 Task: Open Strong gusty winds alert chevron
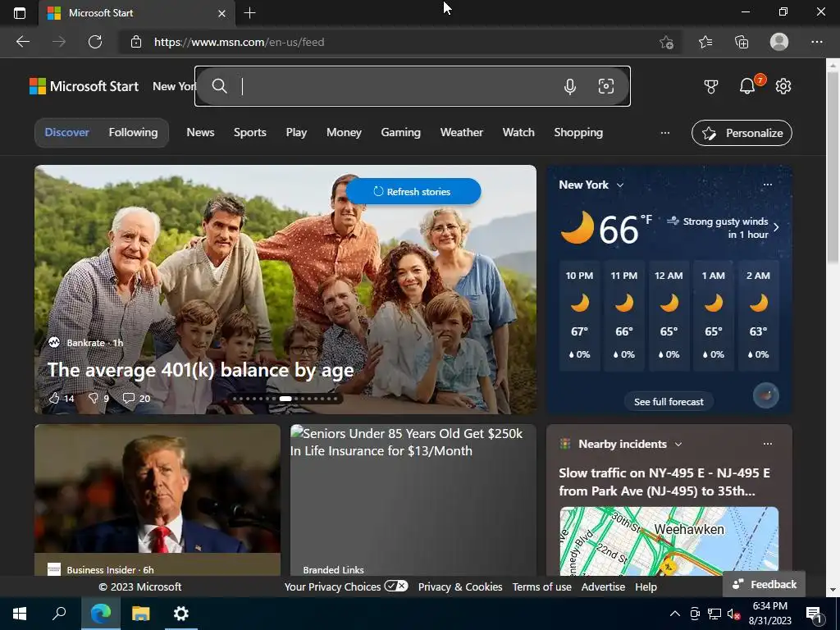point(776,227)
